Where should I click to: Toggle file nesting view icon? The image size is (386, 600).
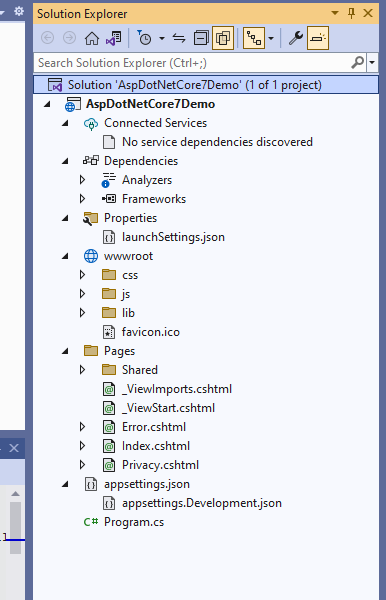click(x=254, y=38)
